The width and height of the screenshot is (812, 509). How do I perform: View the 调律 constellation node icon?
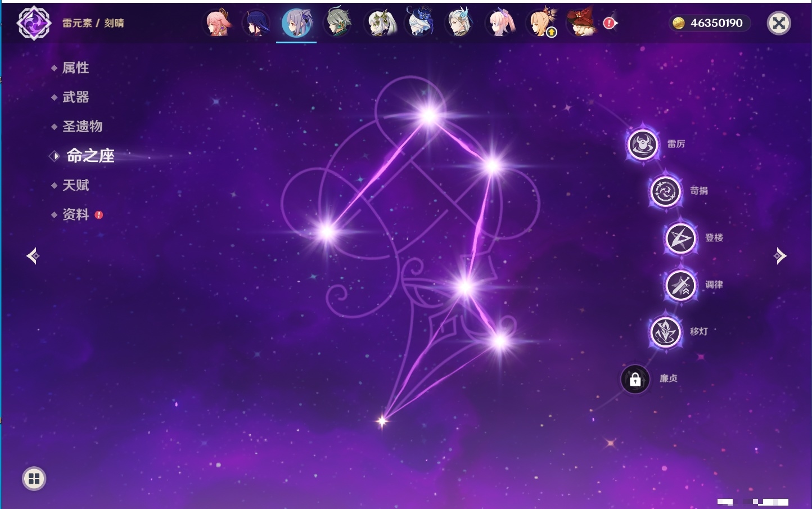[x=680, y=285]
